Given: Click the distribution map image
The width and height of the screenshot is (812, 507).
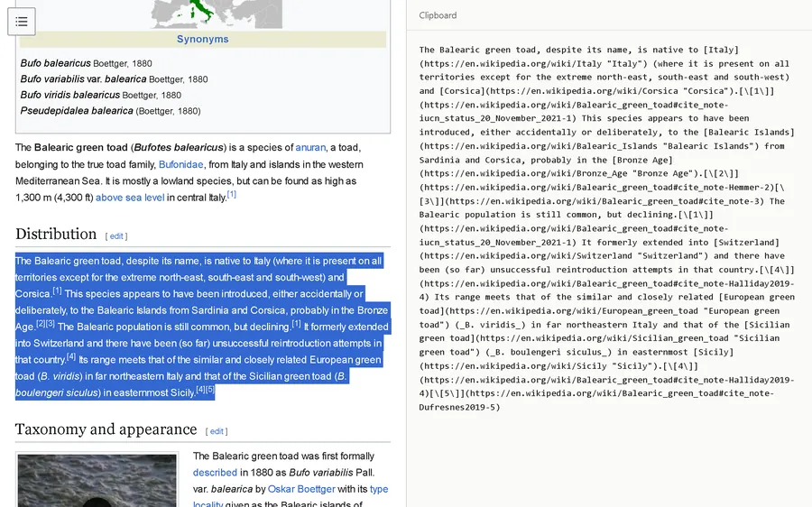Looking at the screenshot, I should click(x=217, y=14).
